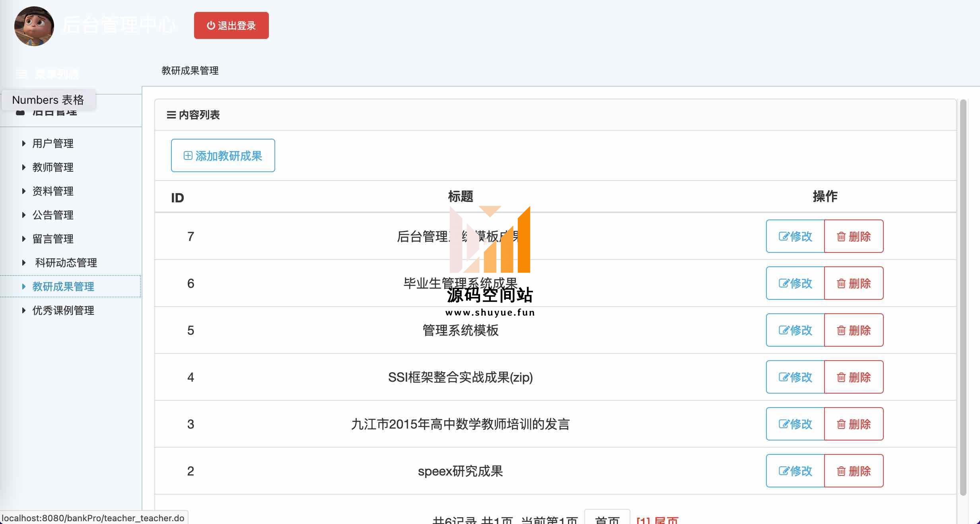Image resolution: width=980 pixels, height=524 pixels.
Task: Open 公告管理 menu item
Action: point(53,215)
